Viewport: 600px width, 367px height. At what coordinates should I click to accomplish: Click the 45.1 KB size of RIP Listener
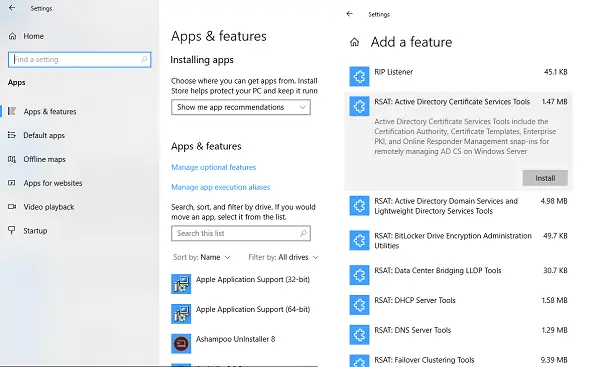556,72
